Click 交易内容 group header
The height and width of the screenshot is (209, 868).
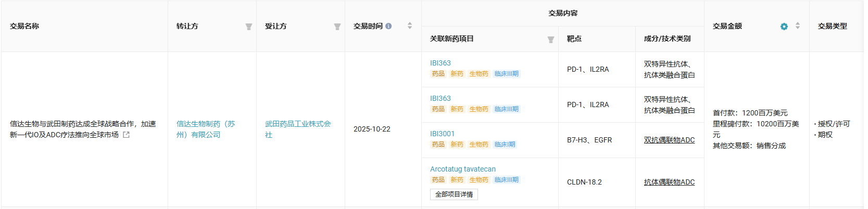point(563,13)
